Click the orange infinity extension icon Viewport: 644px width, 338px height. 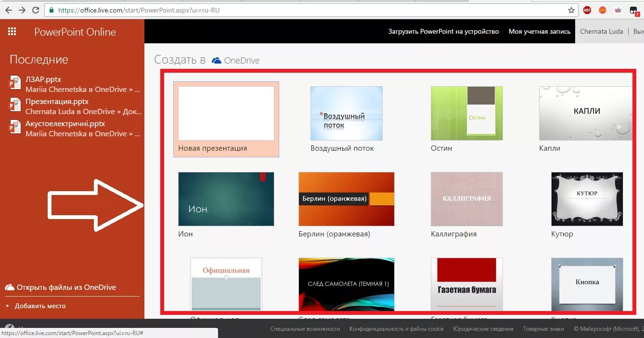pyautogui.click(x=603, y=10)
